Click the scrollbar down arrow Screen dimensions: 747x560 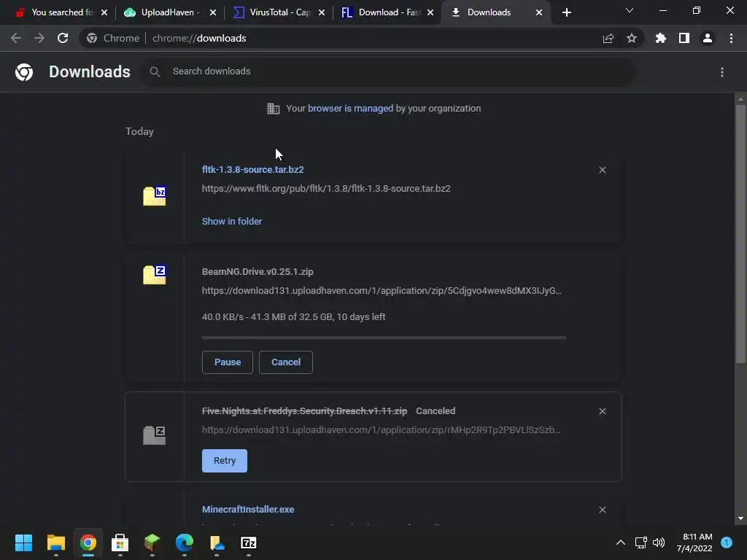click(740, 518)
